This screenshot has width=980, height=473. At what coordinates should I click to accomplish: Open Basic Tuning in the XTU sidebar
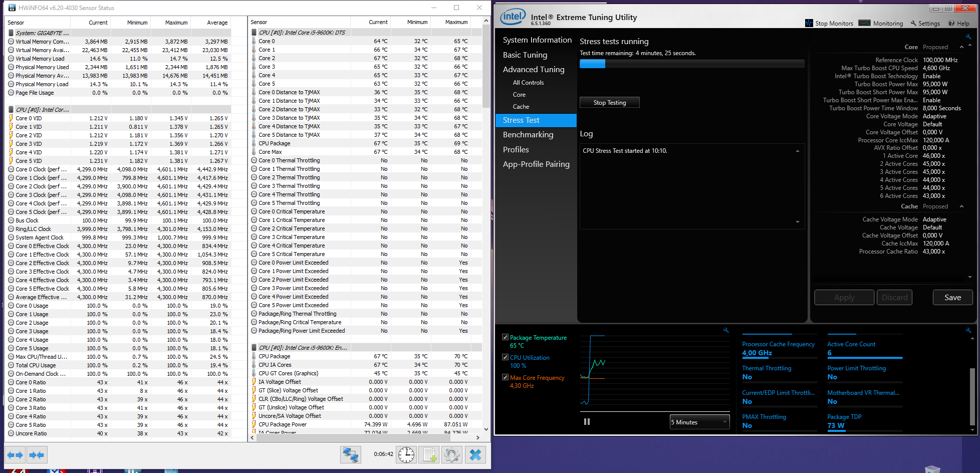coord(525,55)
